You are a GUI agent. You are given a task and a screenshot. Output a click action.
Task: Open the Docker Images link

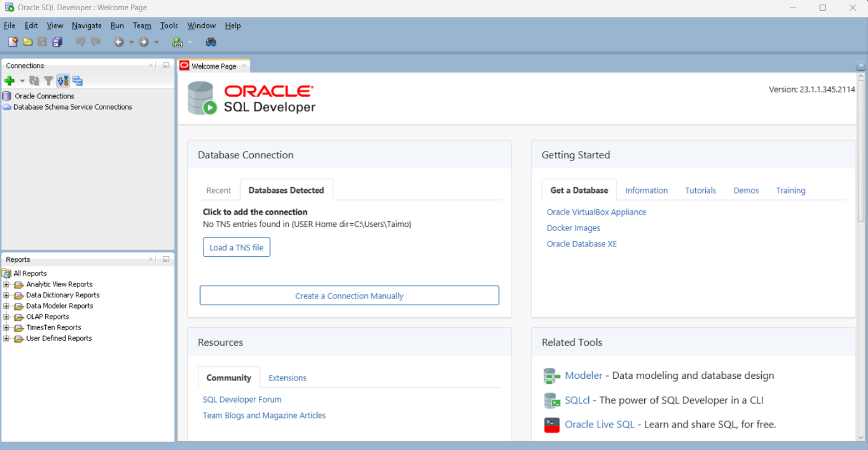(x=573, y=228)
